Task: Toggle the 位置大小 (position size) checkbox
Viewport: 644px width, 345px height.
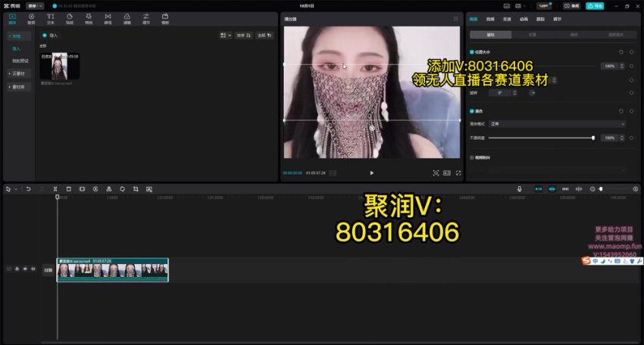Action: pyautogui.click(x=471, y=51)
